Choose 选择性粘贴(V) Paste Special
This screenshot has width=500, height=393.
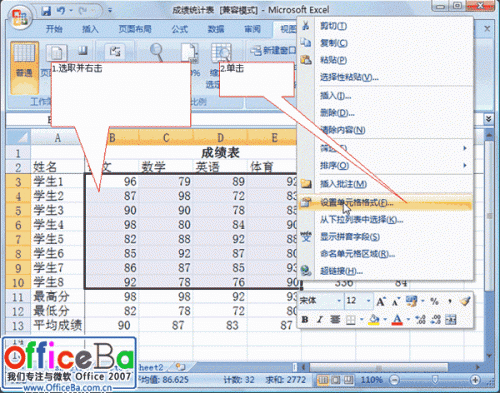point(385,78)
